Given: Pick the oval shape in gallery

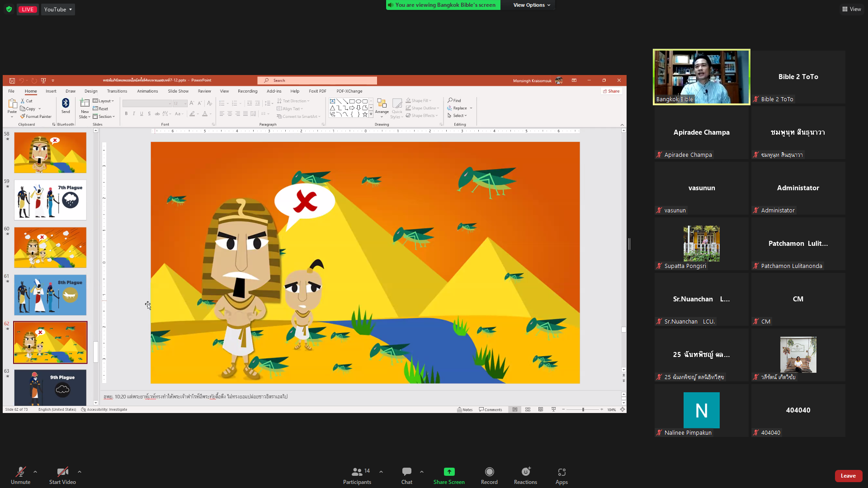Looking at the screenshot, I should (359, 101).
